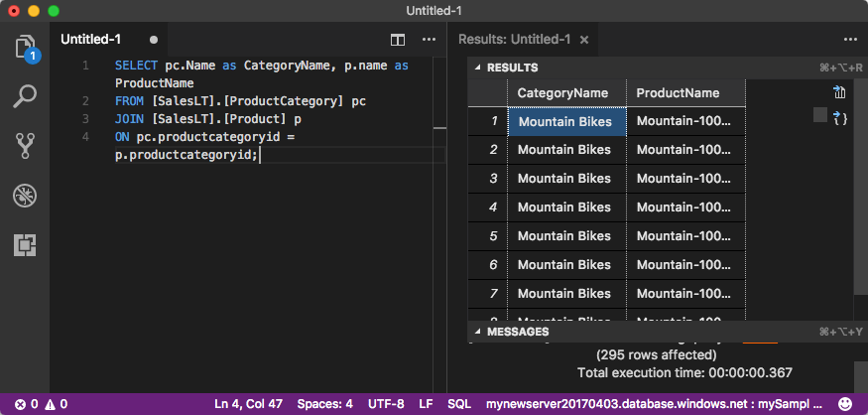Open the Search view
The image size is (868, 415).
25,96
